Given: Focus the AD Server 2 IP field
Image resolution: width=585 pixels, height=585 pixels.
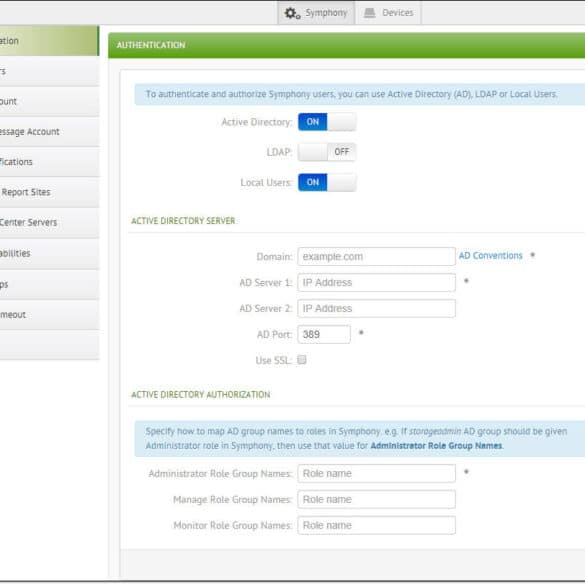Looking at the screenshot, I should click(x=376, y=309).
